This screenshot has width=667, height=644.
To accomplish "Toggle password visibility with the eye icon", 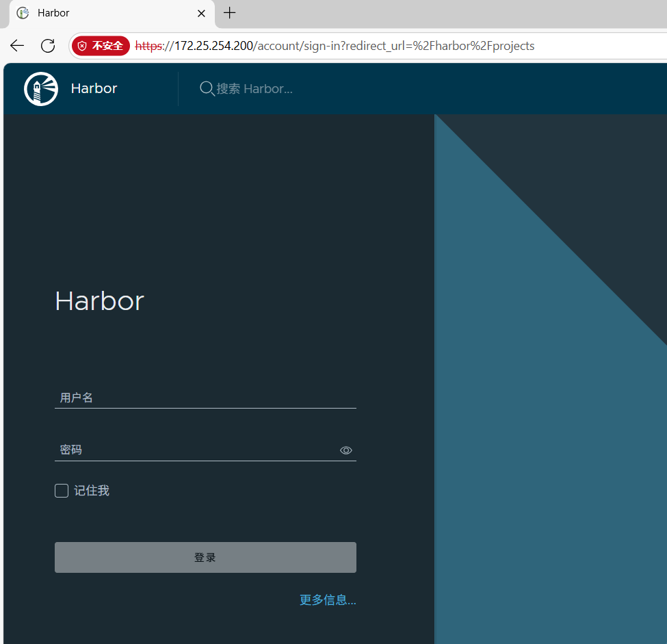I will click(x=346, y=450).
